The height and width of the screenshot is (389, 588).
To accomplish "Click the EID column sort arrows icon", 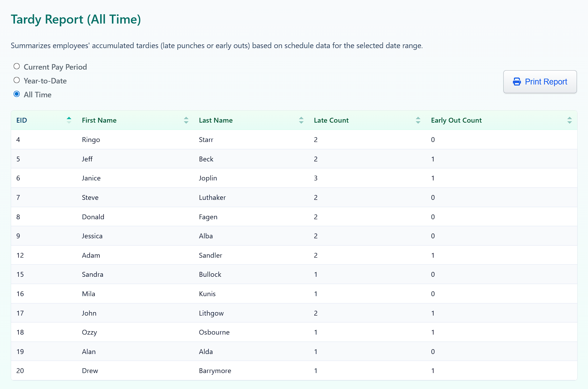I will (x=69, y=120).
